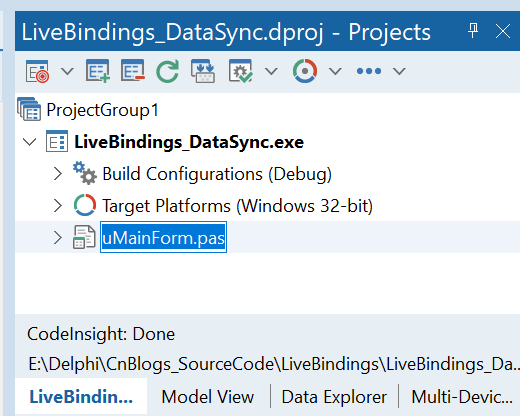Click the green Refresh icon
Image resolution: width=520 pixels, height=416 pixels.
click(168, 71)
